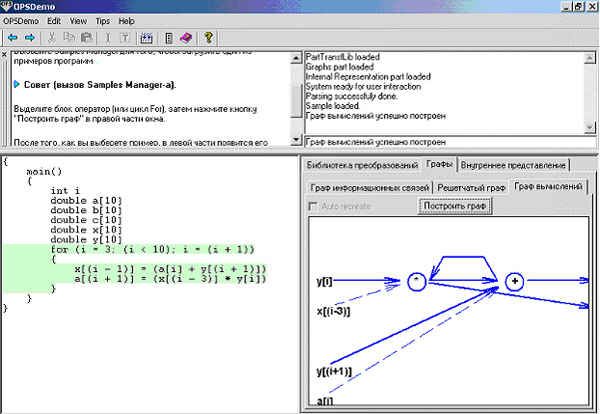Click log line 'Sample loaded.'

(333, 106)
